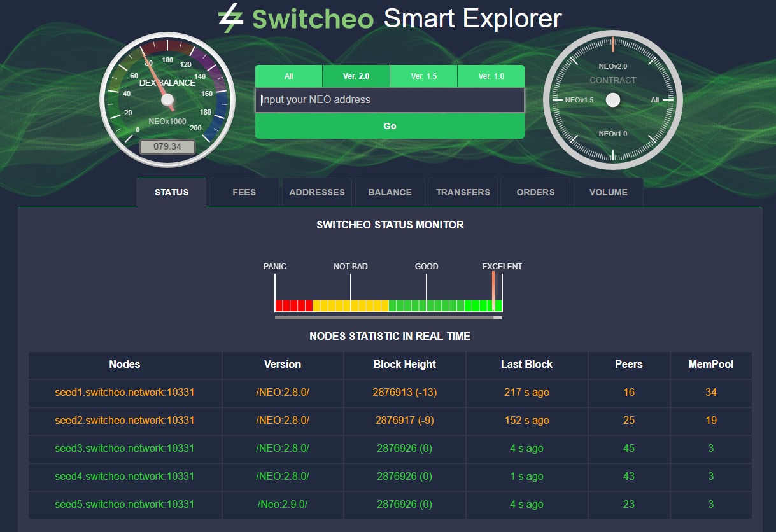Click the green Go button
The image size is (776, 532).
pos(390,126)
